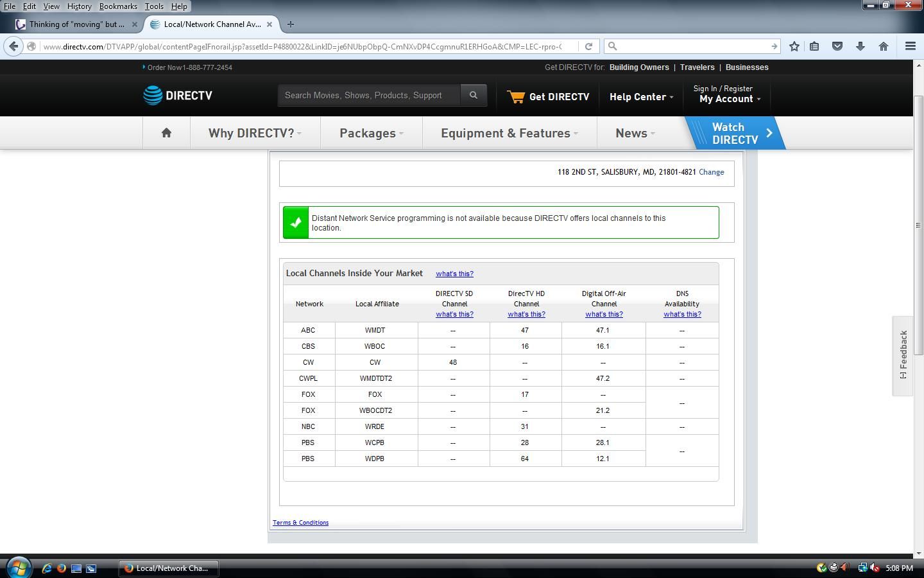Click the browser back arrow button
The width and height of the screenshot is (924, 578).
[13, 46]
